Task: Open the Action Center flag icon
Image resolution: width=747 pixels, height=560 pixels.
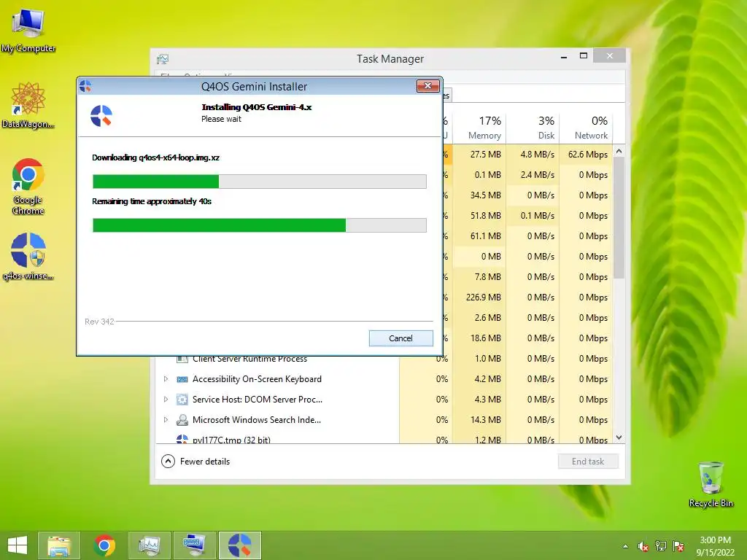Action: (678, 546)
